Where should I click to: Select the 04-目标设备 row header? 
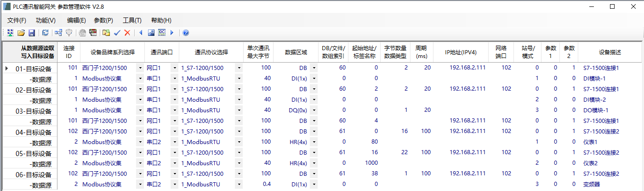point(30,132)
